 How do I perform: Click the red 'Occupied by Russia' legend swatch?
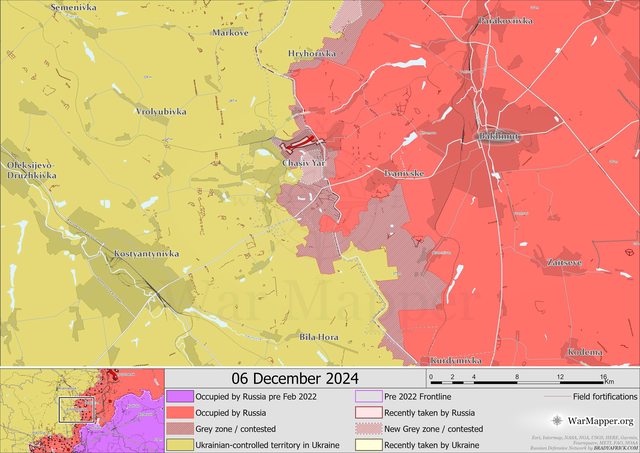(179, 412)
